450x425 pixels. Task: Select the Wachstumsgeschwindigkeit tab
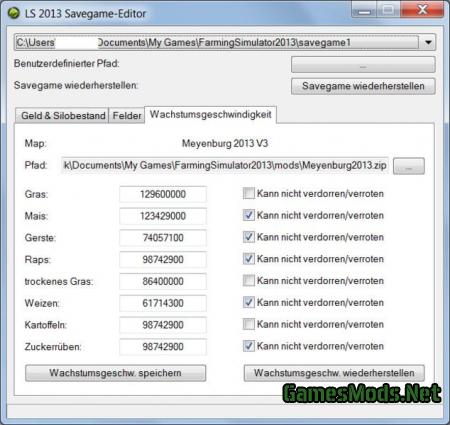pos(210,115)
